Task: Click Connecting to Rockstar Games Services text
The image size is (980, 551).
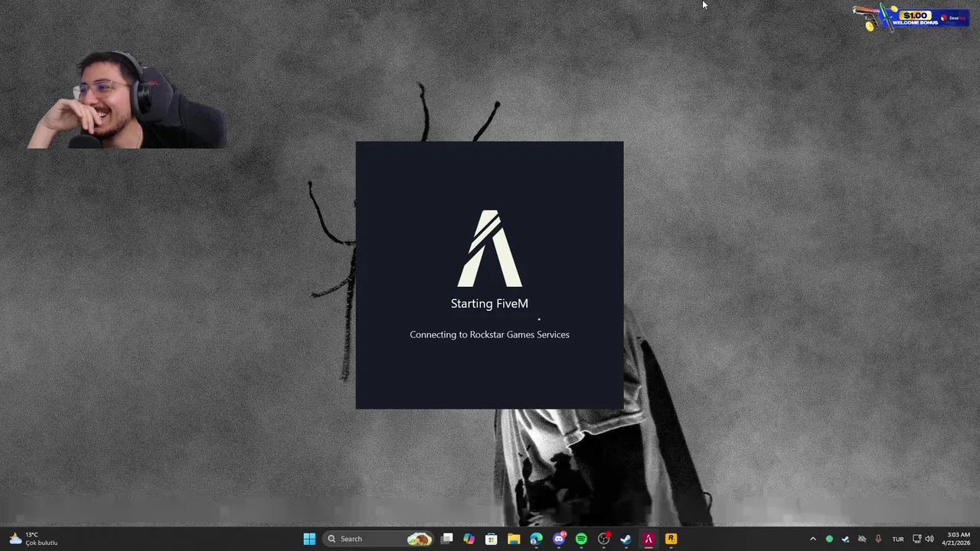Action: 489,334
